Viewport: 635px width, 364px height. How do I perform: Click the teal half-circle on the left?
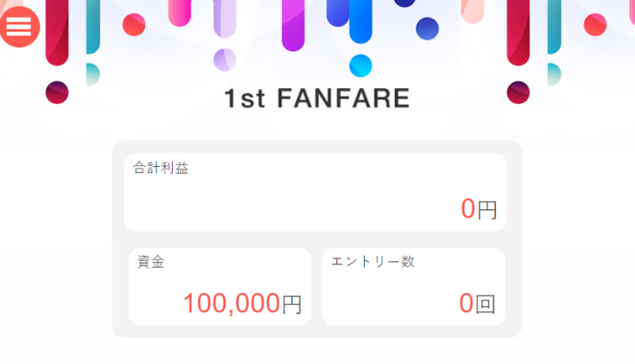pyautogui.click(x=91, y=74)
